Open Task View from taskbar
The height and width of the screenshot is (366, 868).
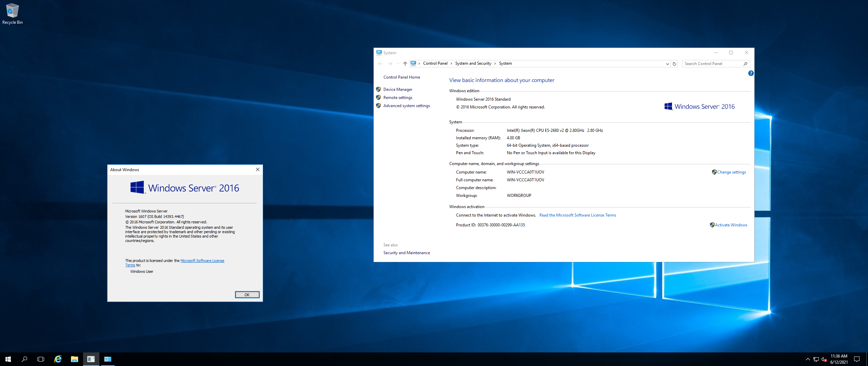click(41, 359)
